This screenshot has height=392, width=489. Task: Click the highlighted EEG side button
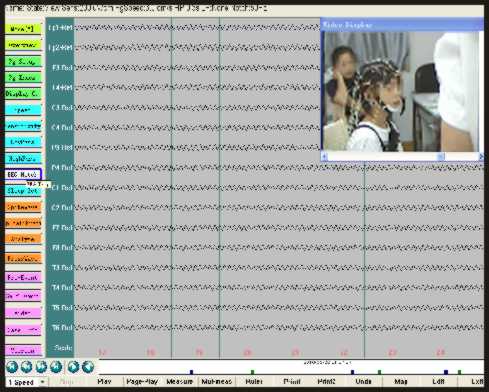pyautogui.click(x=23, y=174)
